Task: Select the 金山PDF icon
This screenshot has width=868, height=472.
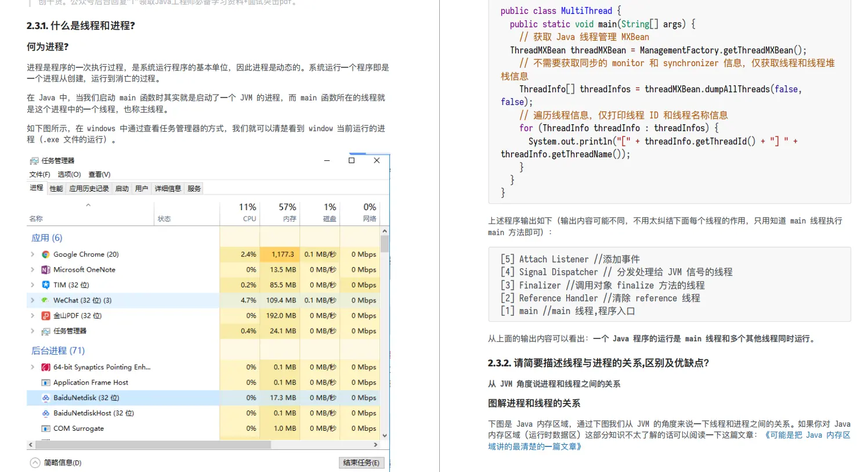Action: [x=45, y=315]
